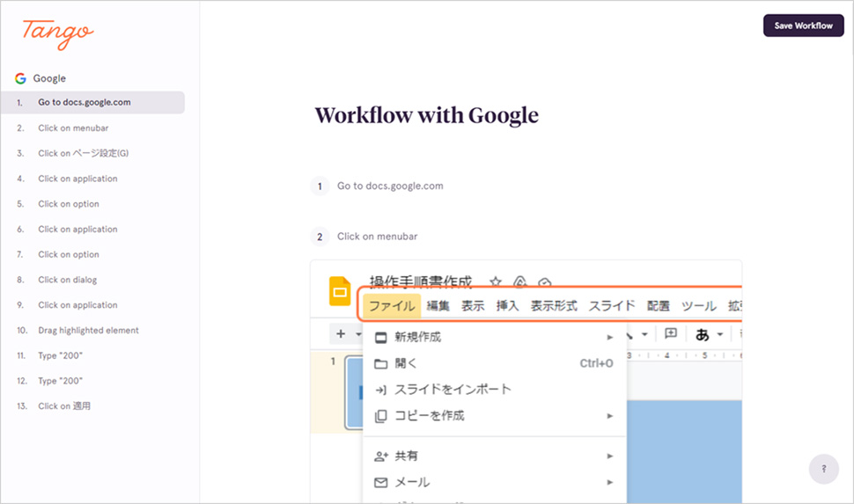Open the ツール menu
Image resolution: width=854 pixels, height=504 pixels.
coord(699,306)
